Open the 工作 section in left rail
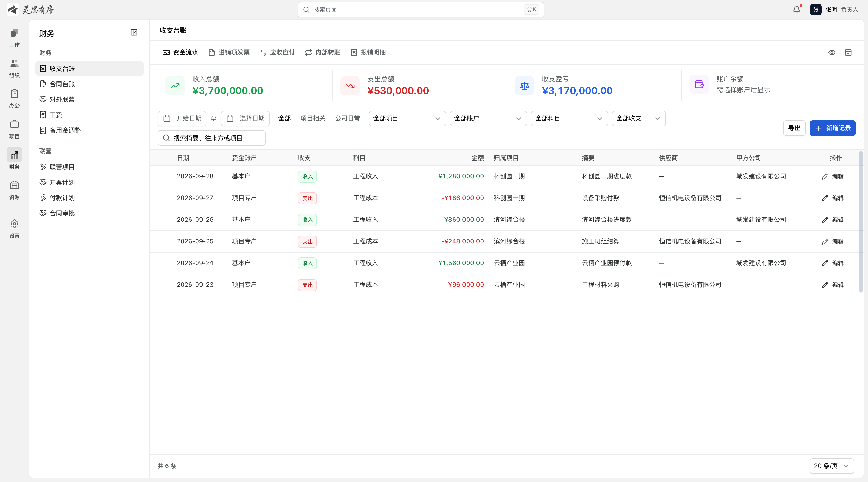Viewport: 868px width, 482px height. [x=14, y=38]
